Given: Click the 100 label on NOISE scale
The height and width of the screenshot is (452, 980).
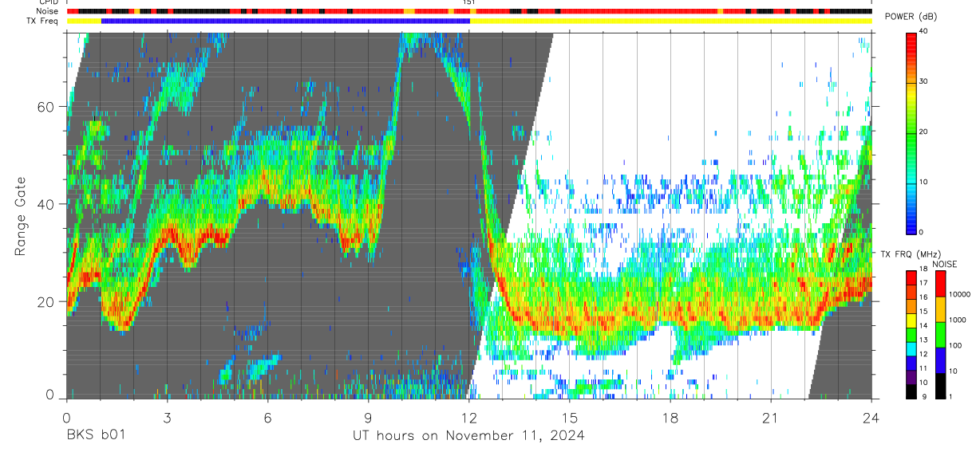Looking at the screenshot, I should 956,345.
